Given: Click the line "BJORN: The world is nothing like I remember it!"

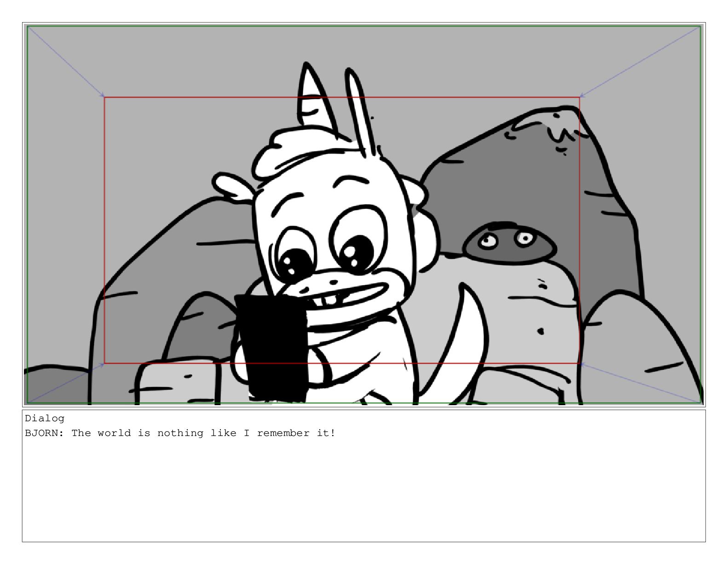Looking at the screenshot, I should tap(180, 433).
